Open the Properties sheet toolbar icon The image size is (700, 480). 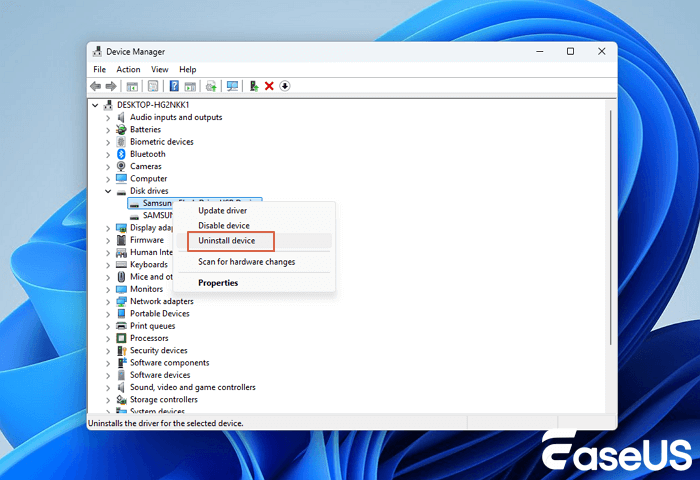click(x=153, y=86)
